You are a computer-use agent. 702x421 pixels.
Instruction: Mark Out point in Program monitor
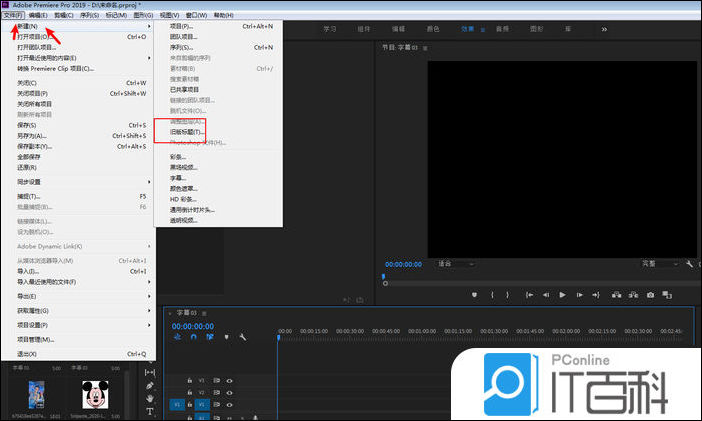507,295
